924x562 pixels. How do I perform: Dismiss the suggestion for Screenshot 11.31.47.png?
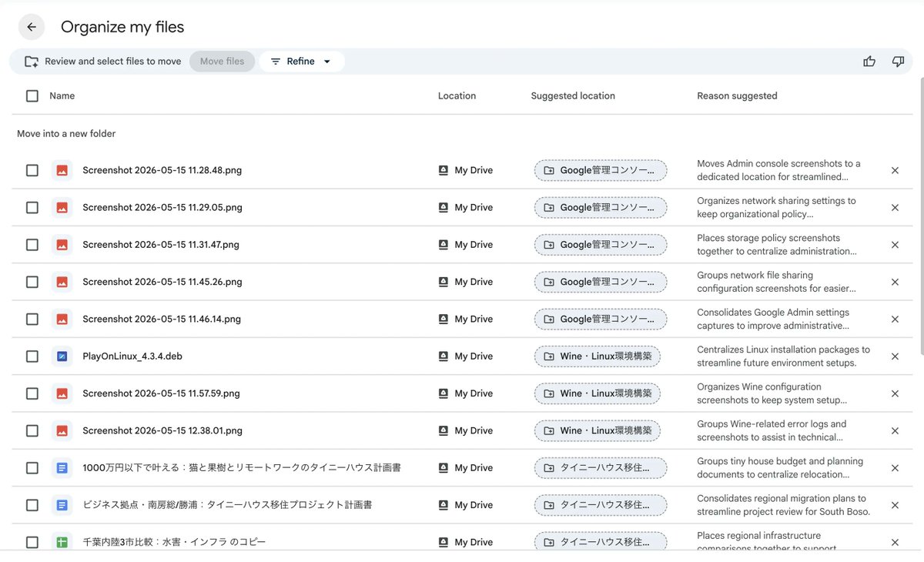point(895,245)
